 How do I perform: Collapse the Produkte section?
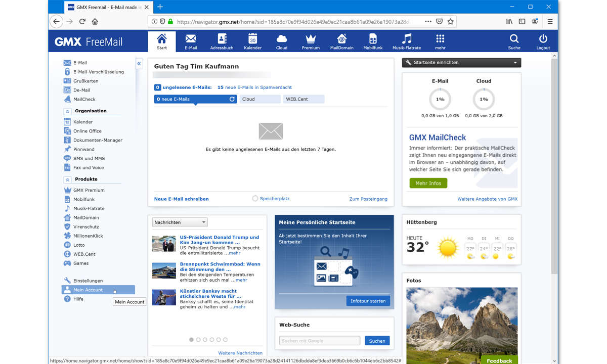pos(67,179)
